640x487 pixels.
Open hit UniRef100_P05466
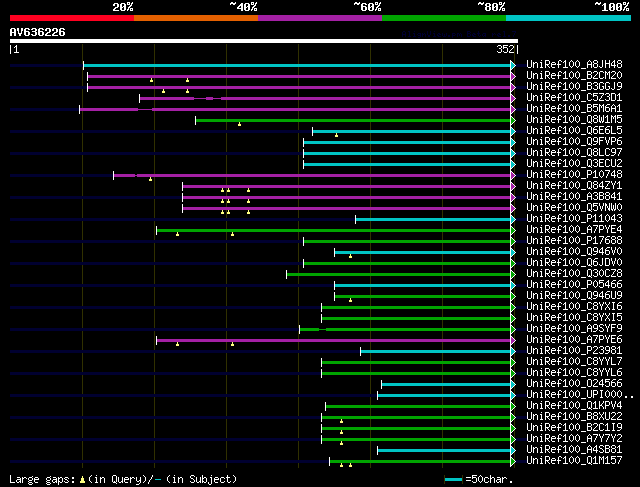pos(574,285)
